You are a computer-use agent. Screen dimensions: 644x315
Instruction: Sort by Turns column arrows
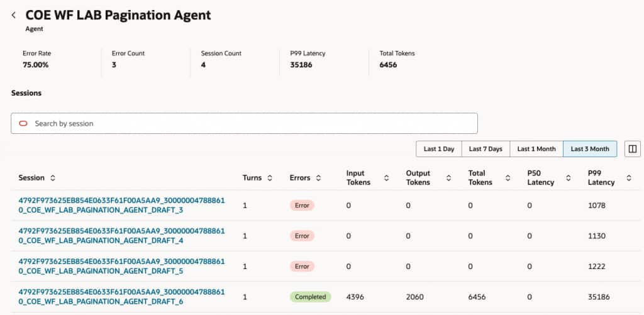pos(270,178)
